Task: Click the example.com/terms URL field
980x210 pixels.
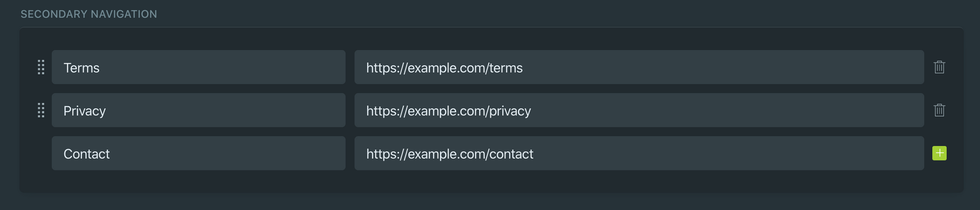Action: (x=639, y=67)
